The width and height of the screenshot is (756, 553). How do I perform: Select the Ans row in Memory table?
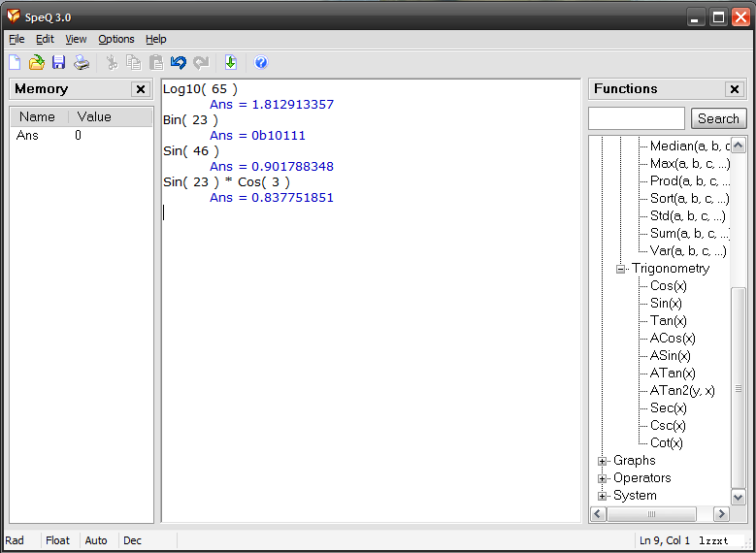82,136
